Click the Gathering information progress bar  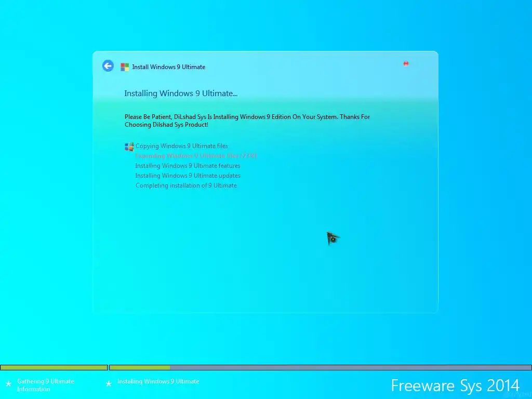tap(54, 367)
